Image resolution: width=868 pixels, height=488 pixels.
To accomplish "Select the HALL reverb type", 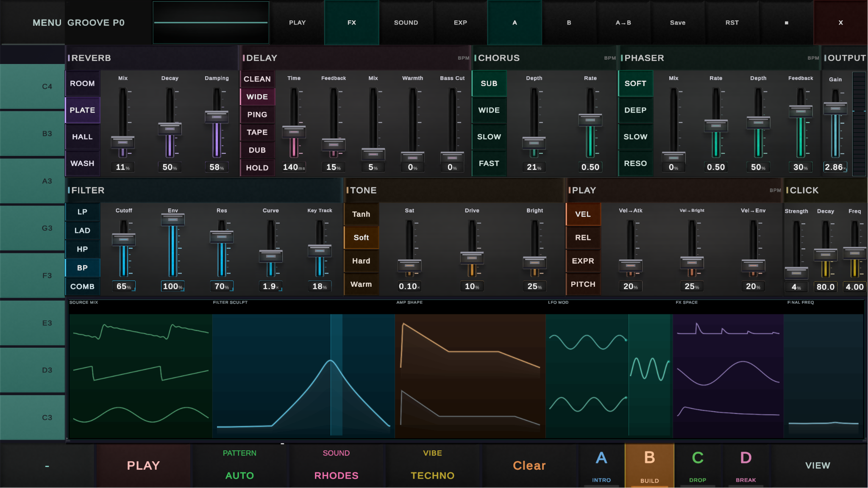I will click(x=82, y=137).
